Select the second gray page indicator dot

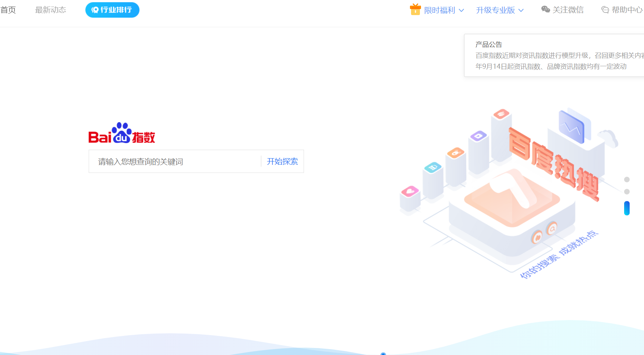(x=627, y=192)
